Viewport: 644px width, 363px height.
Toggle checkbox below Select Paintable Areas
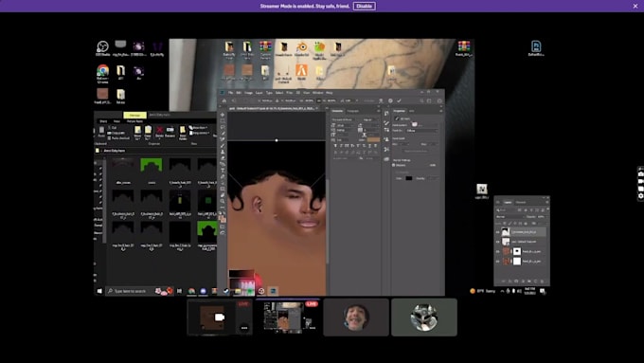tap(393, 165)
